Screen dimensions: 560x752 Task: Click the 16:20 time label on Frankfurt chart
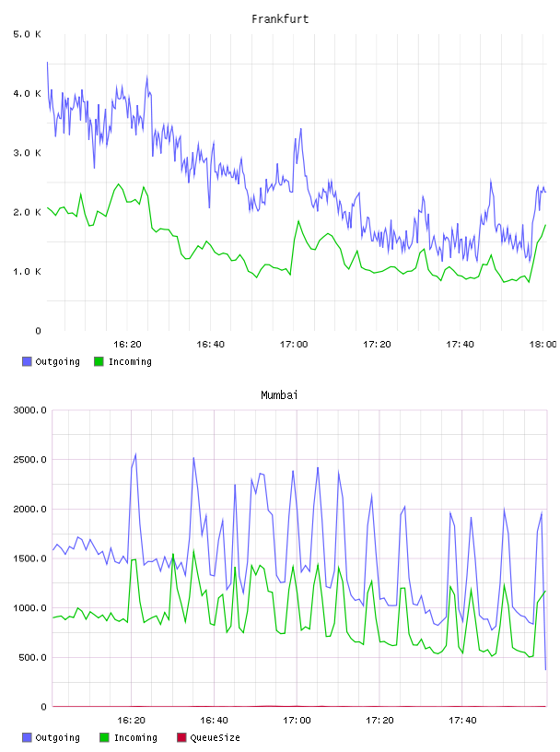[x=127, y=345]
